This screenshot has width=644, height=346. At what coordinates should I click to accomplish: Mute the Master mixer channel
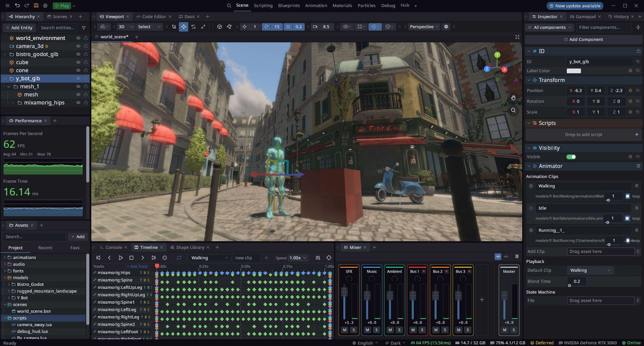pyautogui.click(x=504, y=330)
